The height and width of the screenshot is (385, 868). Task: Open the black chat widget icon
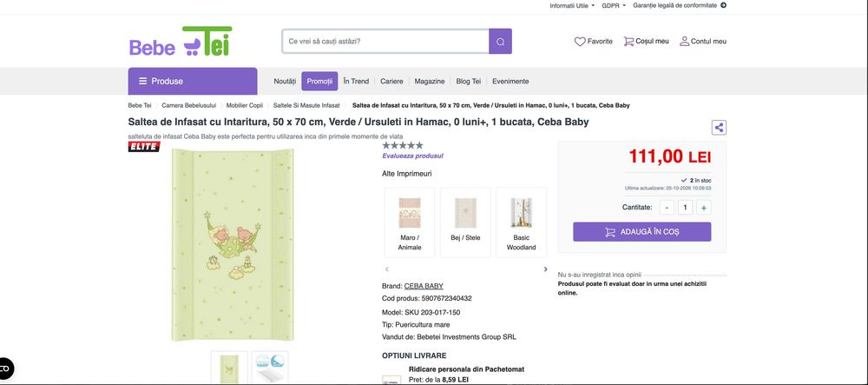[x=5, y=369]
